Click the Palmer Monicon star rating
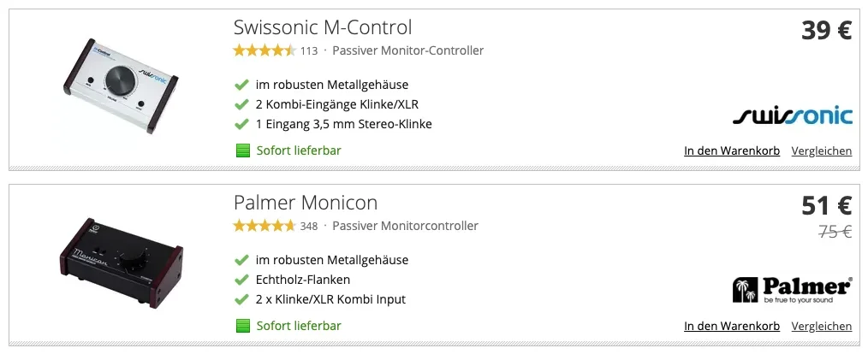Viewport: 868px width, 354px height. pos(265,226)
